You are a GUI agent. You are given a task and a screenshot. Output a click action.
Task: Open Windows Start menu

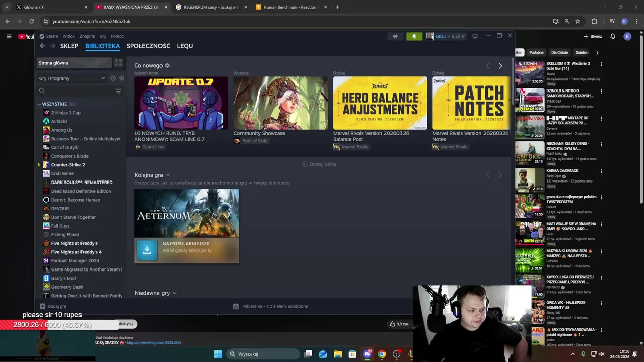point(218,354)
